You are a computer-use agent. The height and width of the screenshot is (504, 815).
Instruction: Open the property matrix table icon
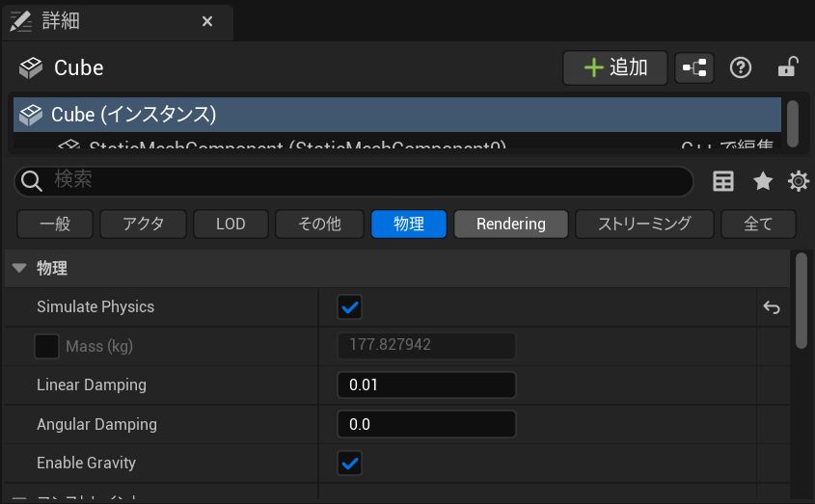pyautogui.click(x=723, y=181)
